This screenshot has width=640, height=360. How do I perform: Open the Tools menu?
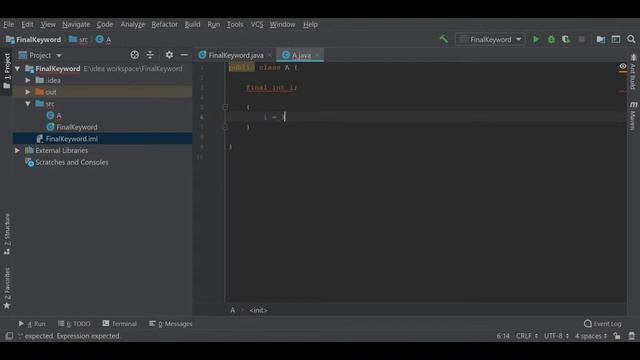click(235, 24)
